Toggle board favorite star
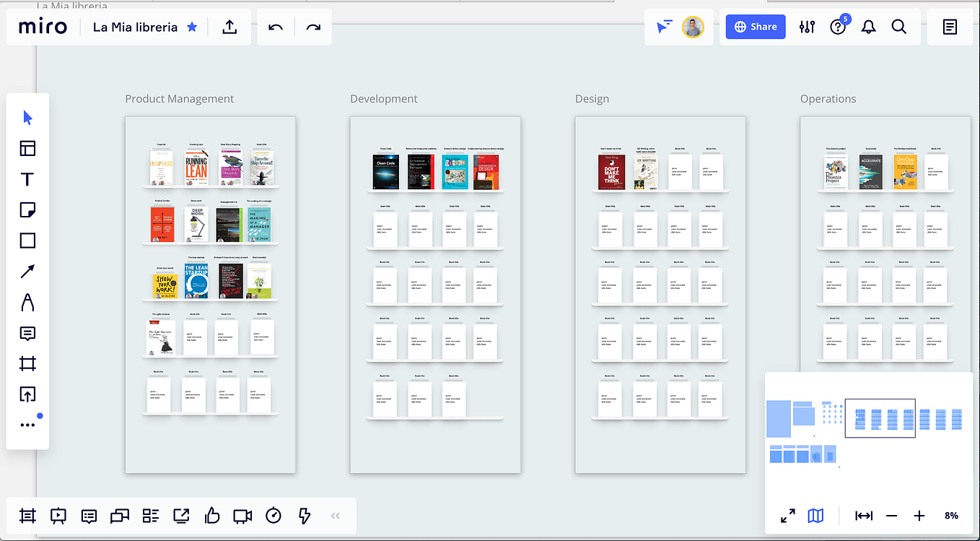 point(192,27)
